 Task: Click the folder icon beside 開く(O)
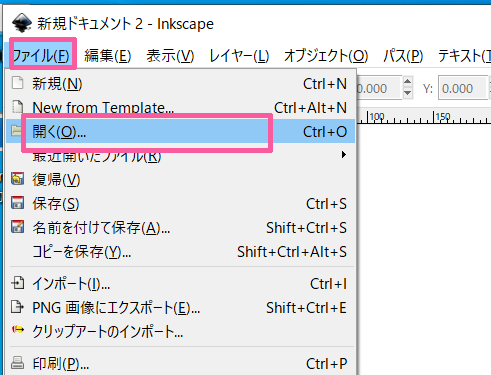[x=16, y=131]
